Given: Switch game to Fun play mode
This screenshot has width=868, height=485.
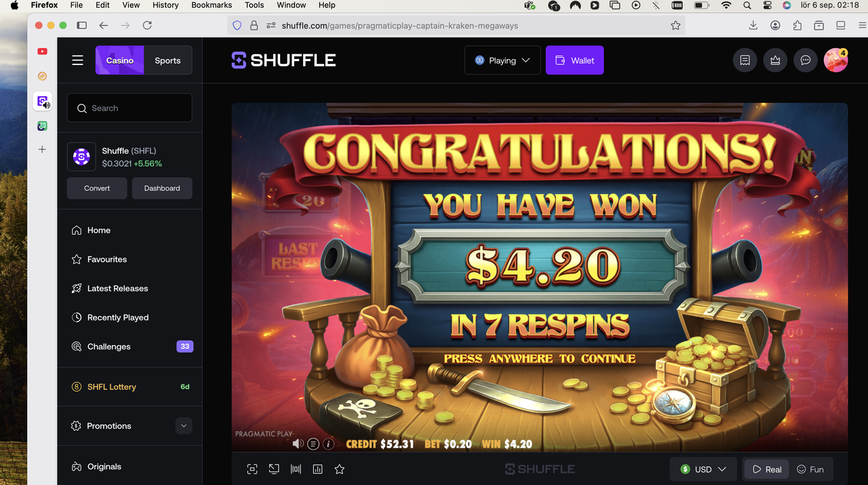Looking at the screenshot, I should point(810,469).
